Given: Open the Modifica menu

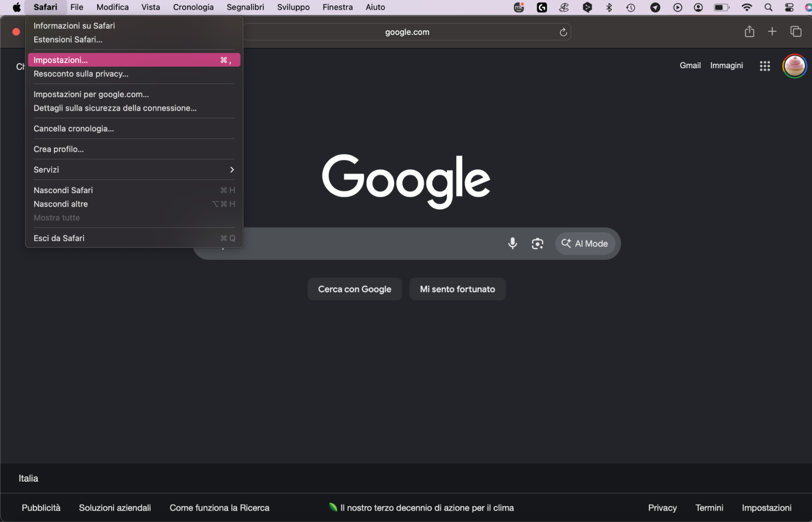Looking at the screenshot, I should pyautogui.click(x=113, y=7).
